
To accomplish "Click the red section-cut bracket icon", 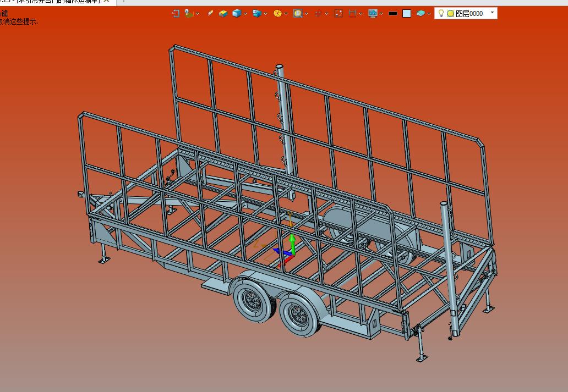I will [x=352, y=13].
